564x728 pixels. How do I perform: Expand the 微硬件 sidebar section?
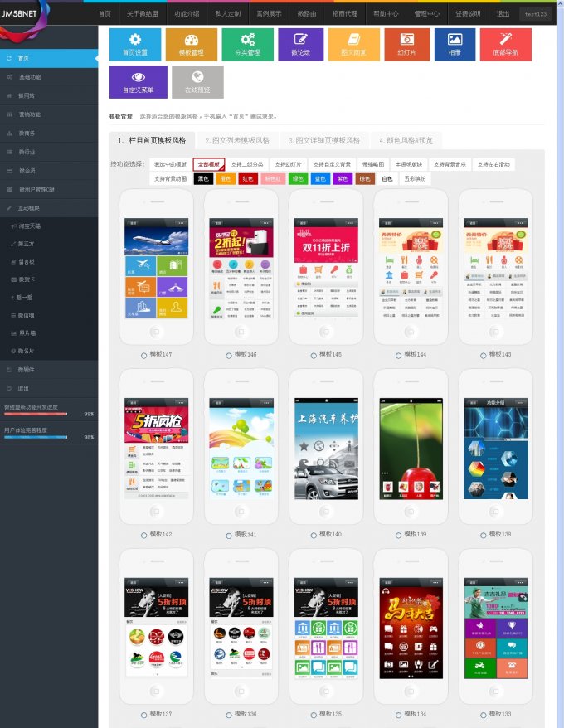tap(49, 370)
